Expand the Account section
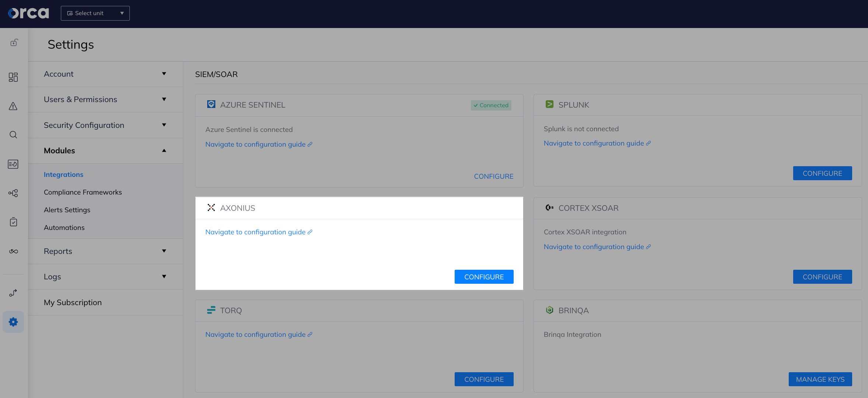The height and width of the screenshot is (398, 868). click(x=106, y=74)
